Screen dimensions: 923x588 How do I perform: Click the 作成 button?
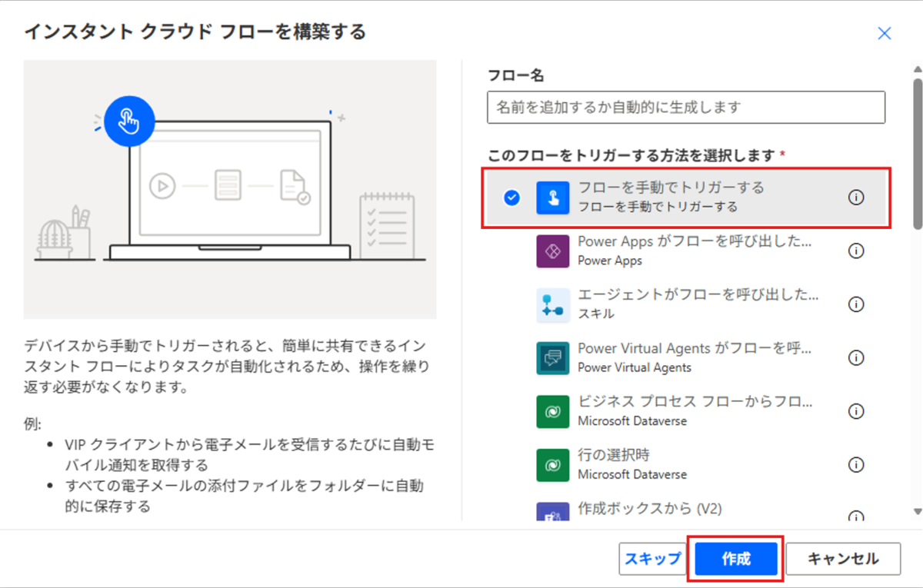(x=736, y=559)
